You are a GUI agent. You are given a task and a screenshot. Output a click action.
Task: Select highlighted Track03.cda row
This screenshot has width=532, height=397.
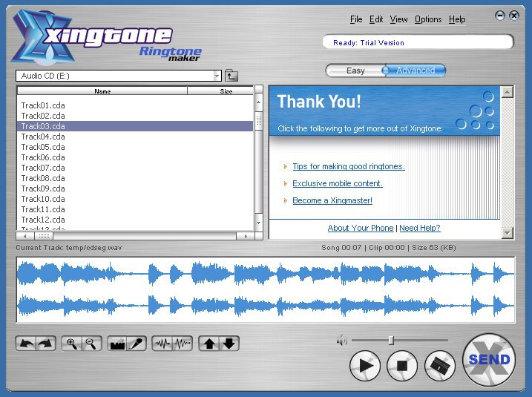point(135,126)
